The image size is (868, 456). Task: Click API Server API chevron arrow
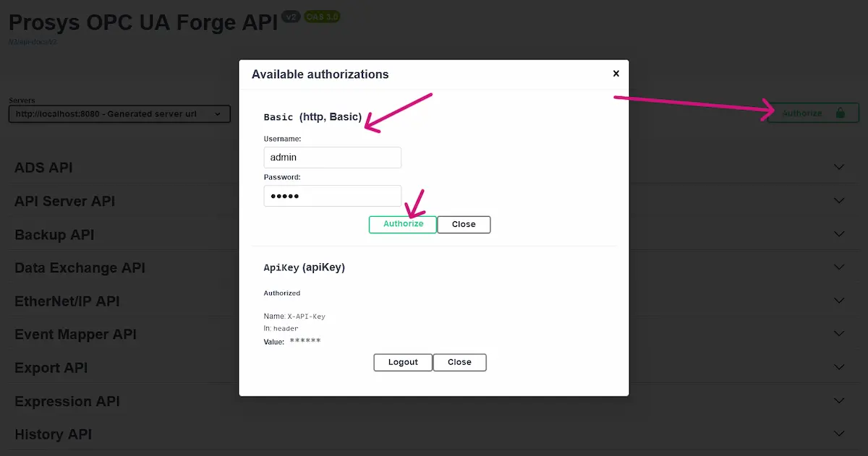click(839, 200)
